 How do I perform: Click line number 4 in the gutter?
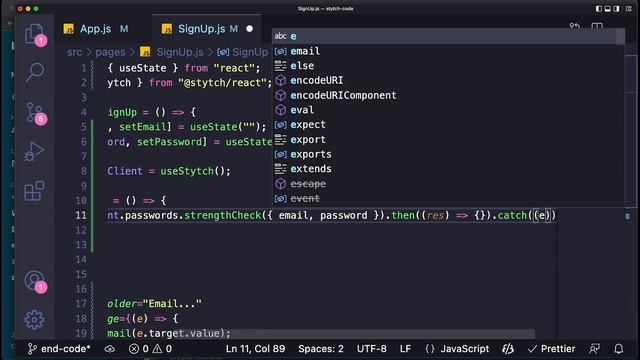pyautogui.click(x=84, y=112)
